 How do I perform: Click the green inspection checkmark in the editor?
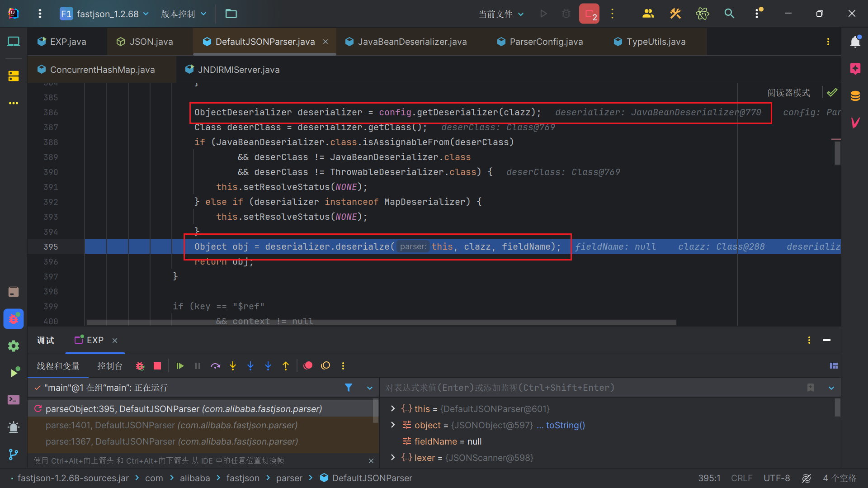click(832, 93)
